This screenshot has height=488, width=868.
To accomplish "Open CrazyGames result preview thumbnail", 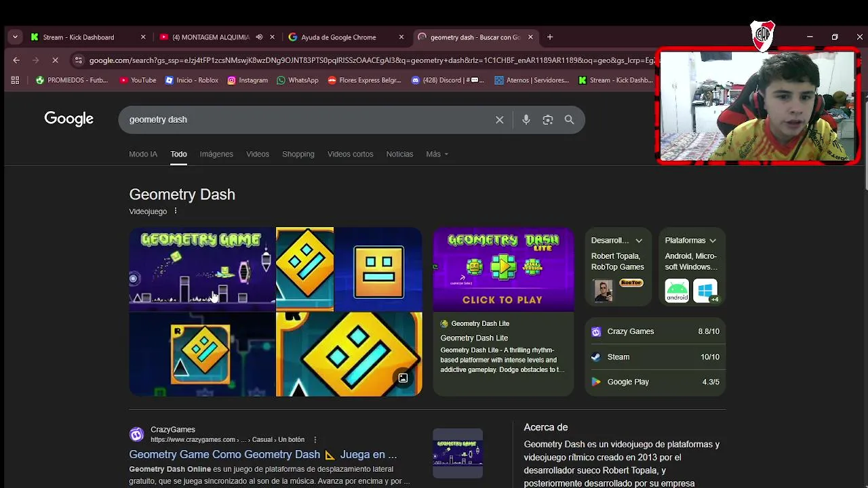I will click(x=458, y=453).
